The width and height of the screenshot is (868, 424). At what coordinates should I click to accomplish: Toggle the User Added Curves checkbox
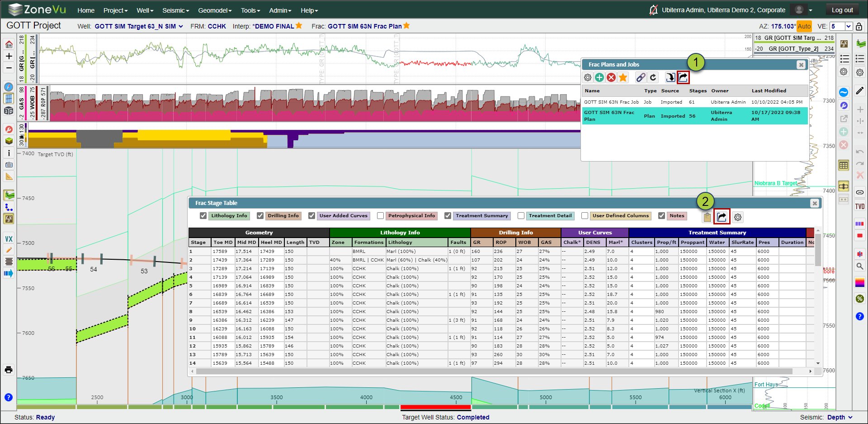click(x=311, y=216)
